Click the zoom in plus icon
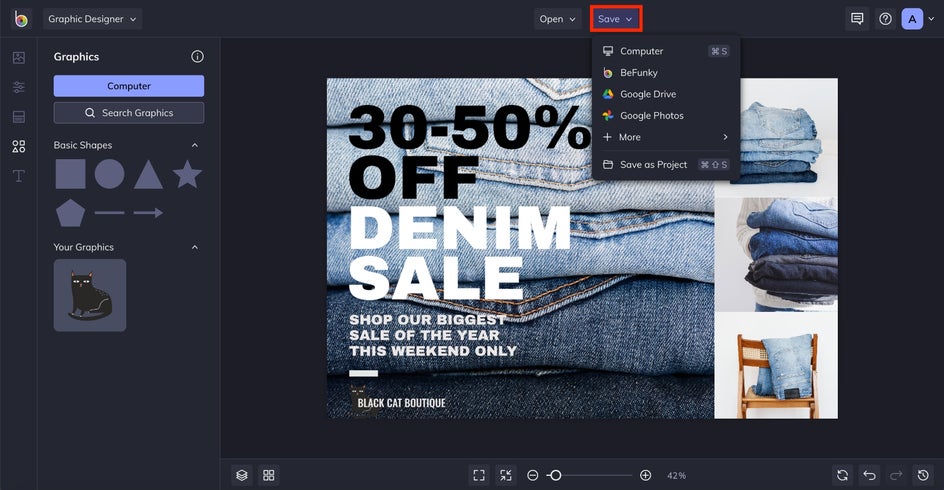 [x=645, y=476]
